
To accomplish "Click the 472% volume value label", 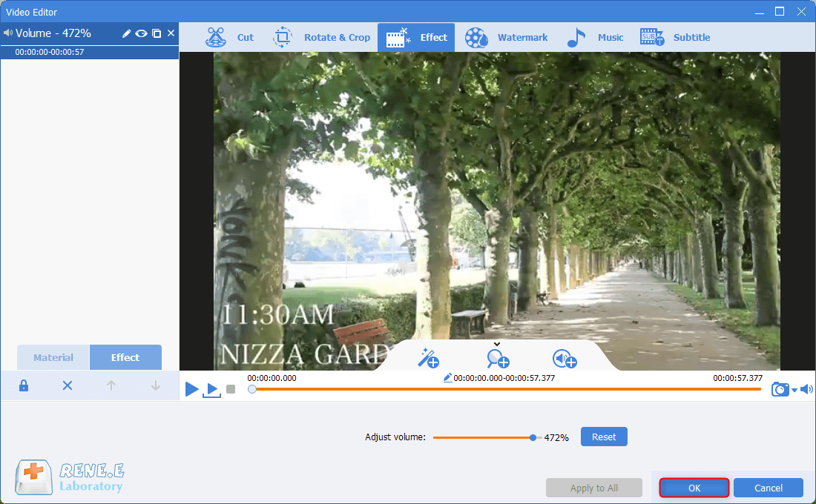I will tap(556, 437).
